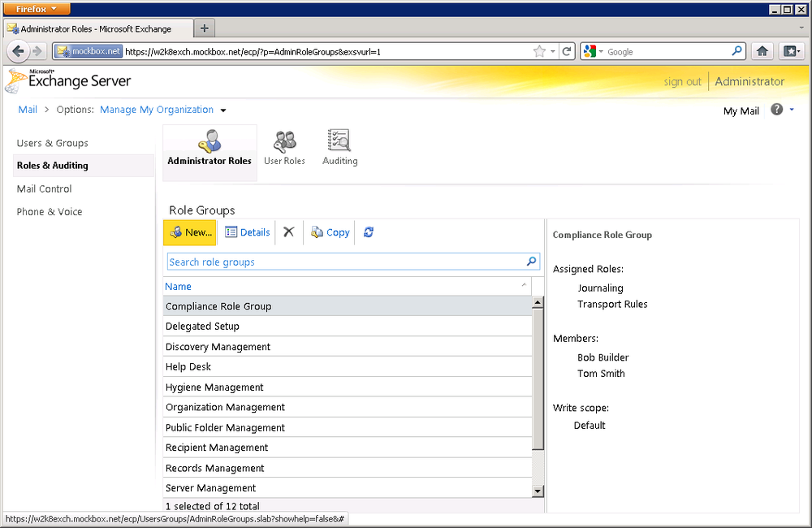Expand the help dropdown arrow

point(792,110)
